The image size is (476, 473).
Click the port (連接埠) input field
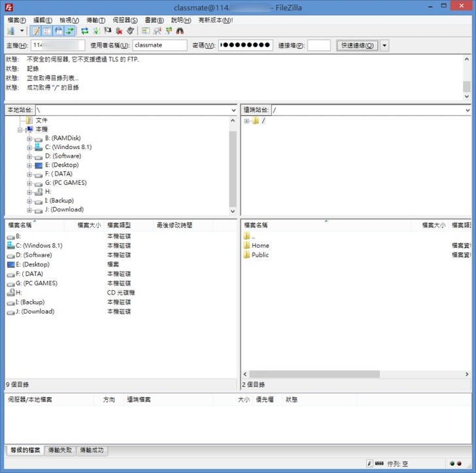tap(319, 45)
